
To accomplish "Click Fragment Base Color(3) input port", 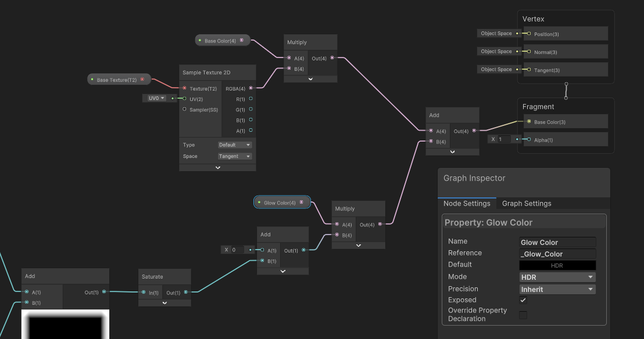I will pos(528,122).
